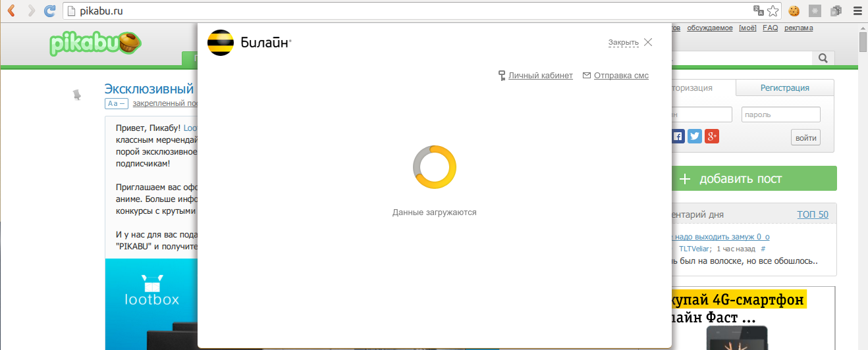Click the Beeline striped logo
This screenshot has width=868, height=350.
point(220,42)
